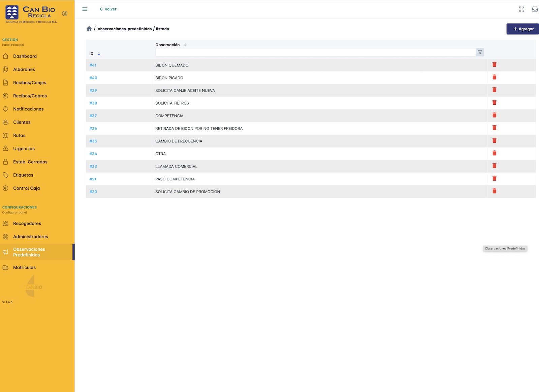Open observation record #39 link
The height and width of the screenshot is (392, 539).
click(93, 91)
